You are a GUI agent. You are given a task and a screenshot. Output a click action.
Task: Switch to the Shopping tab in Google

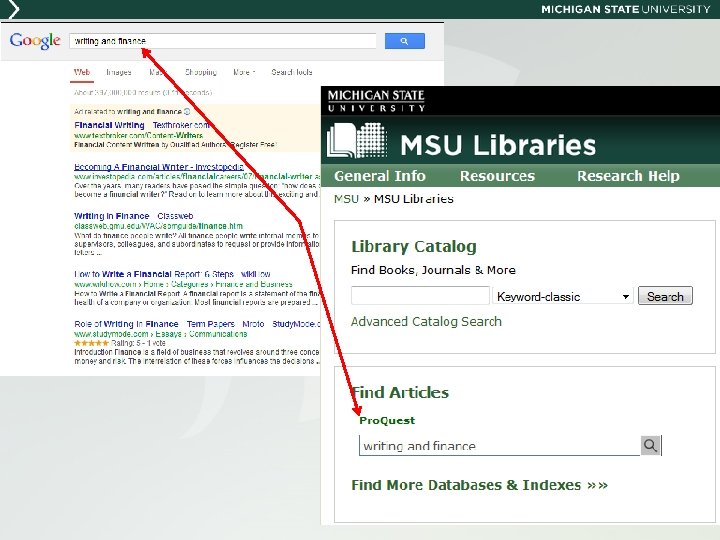[201, 72]
